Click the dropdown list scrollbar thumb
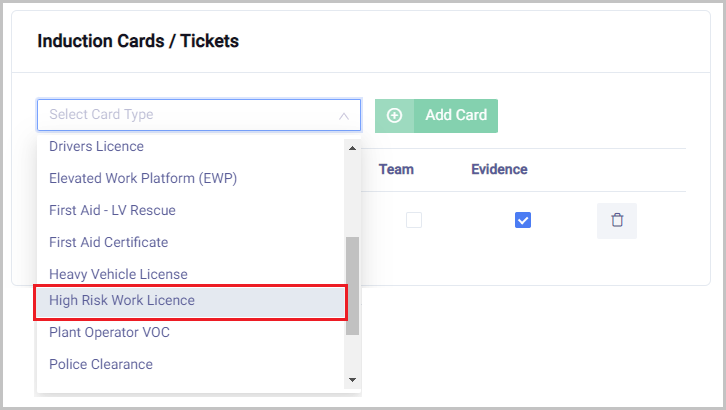The image size is (726, 410). 352,285
